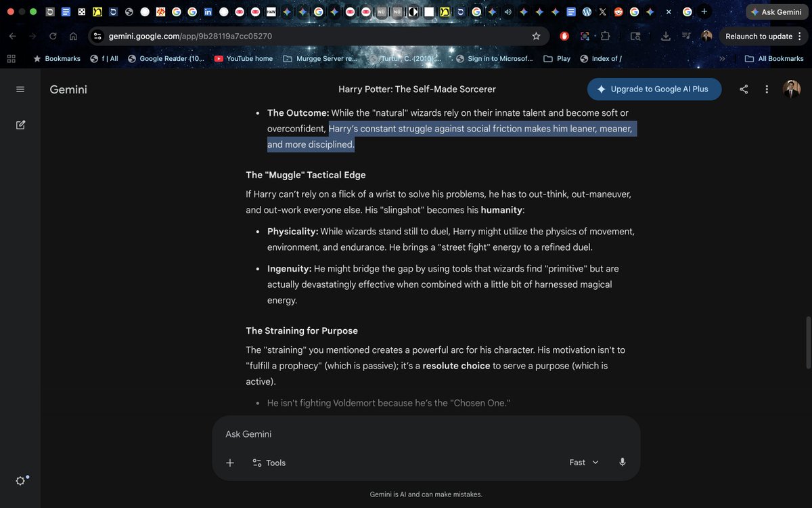Expand hidden bookmarks overflow chevron
Image resolution: width=812 pixels, height=508 pixels.
pos(722,59)
